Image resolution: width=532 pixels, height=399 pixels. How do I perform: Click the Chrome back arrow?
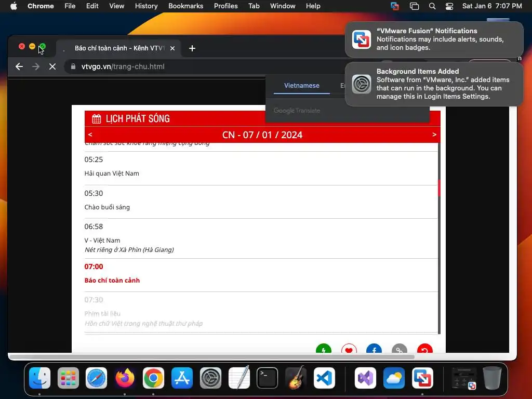[19, 66]
